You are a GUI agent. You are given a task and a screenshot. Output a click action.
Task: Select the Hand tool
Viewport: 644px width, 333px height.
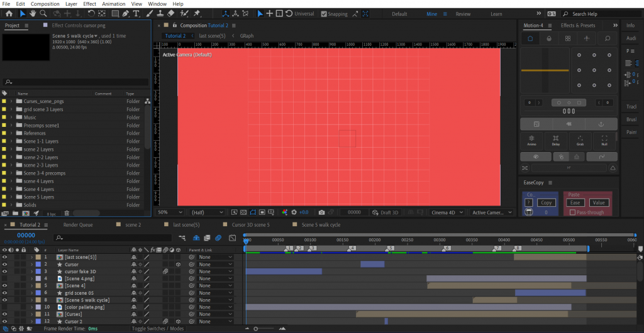[x=33, y=13]
